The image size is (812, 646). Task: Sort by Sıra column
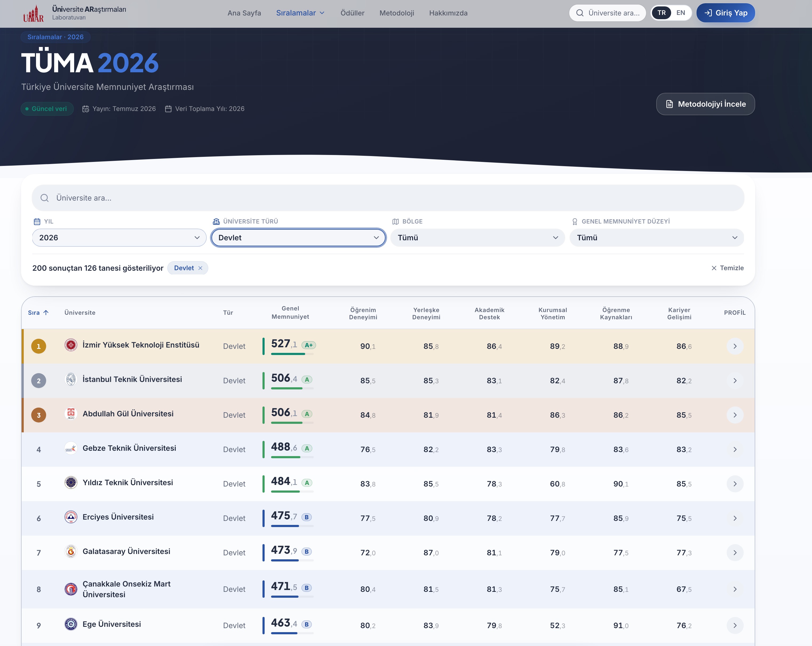click(38, 313)
